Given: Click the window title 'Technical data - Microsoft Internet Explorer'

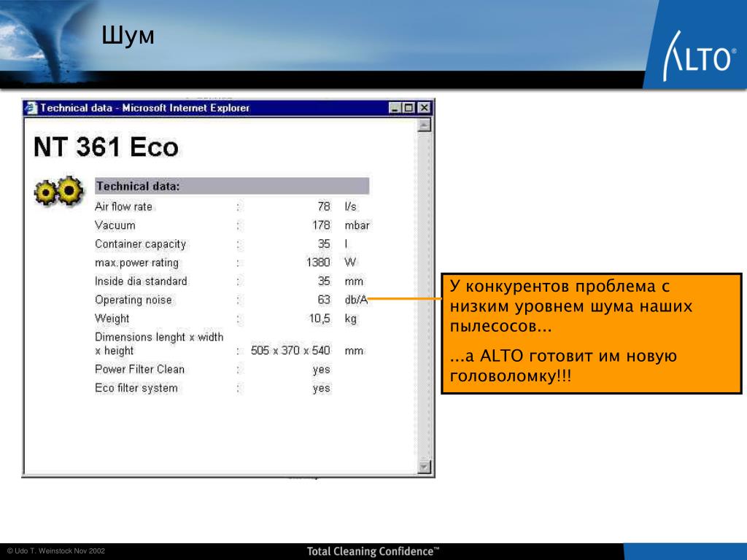Looking at the screenshot, I should pyautogui.click(x=145, y=108).
